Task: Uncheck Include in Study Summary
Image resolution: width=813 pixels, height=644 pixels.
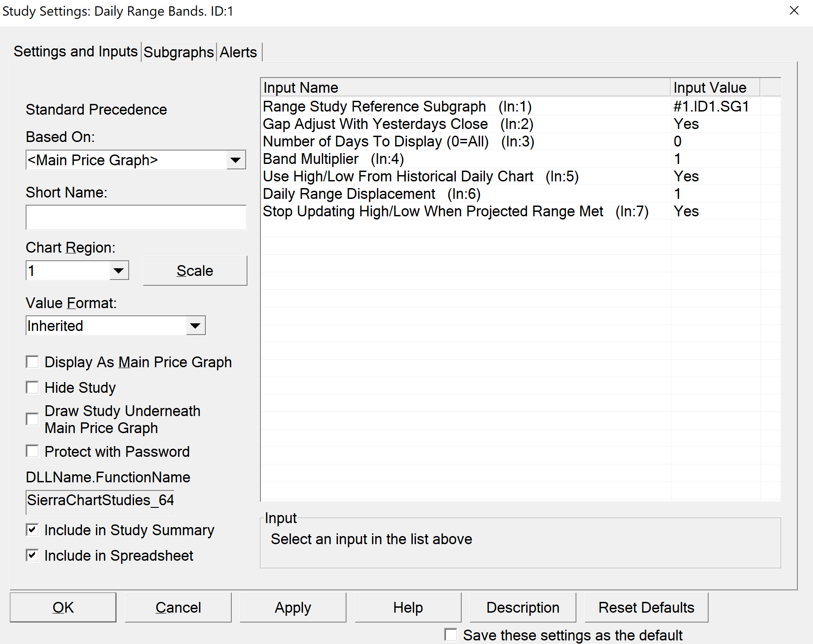Action: (32, 530)
